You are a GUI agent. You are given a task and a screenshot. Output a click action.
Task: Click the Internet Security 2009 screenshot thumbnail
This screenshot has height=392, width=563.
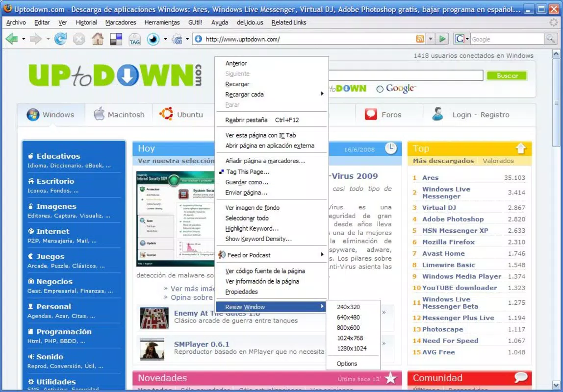(175, 219)
